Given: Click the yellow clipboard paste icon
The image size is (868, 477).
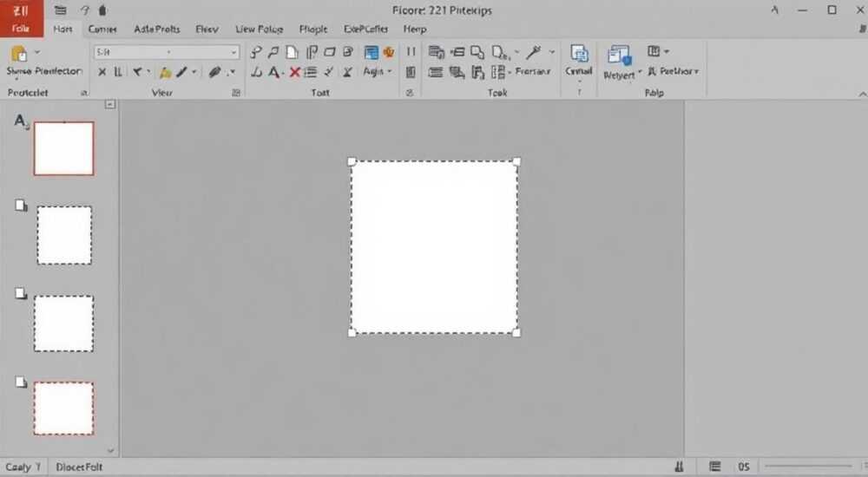Looking at the screenshot, I should tap(19, 54).
